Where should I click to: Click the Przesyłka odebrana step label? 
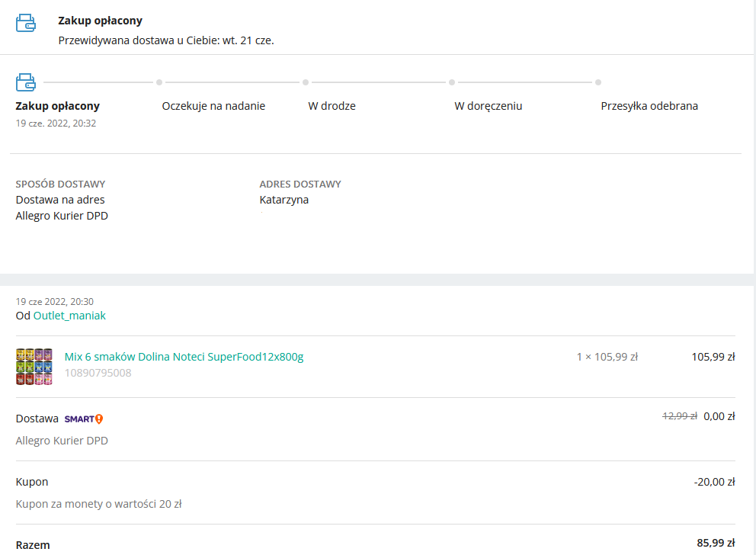[649, 106]
